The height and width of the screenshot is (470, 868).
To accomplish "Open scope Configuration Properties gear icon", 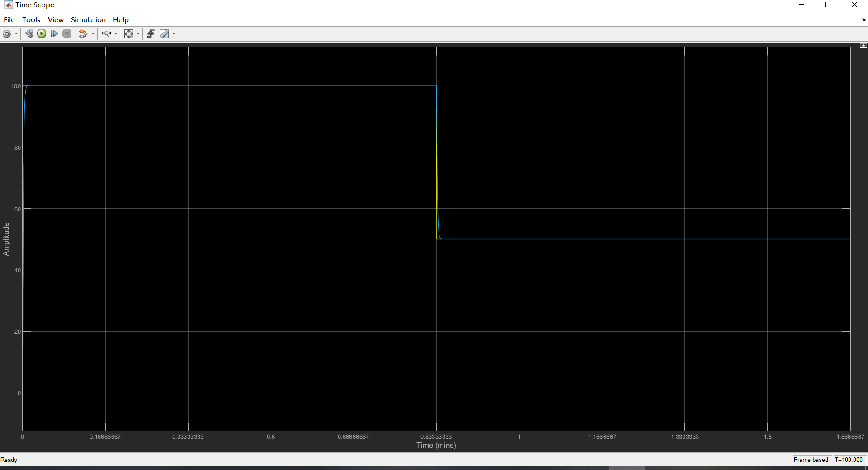I will tap(7, 34).
